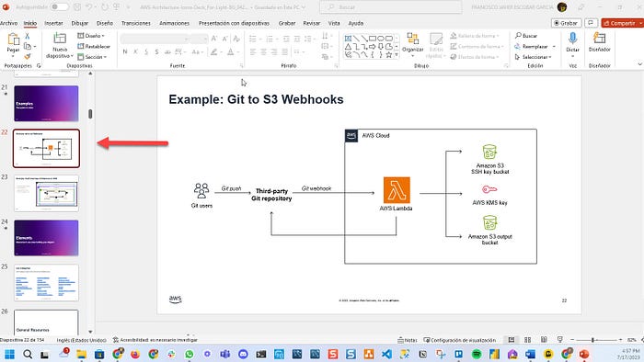Select the rectangle shape in shapes gallery
The image size is (644, 362).
[372, 39]
